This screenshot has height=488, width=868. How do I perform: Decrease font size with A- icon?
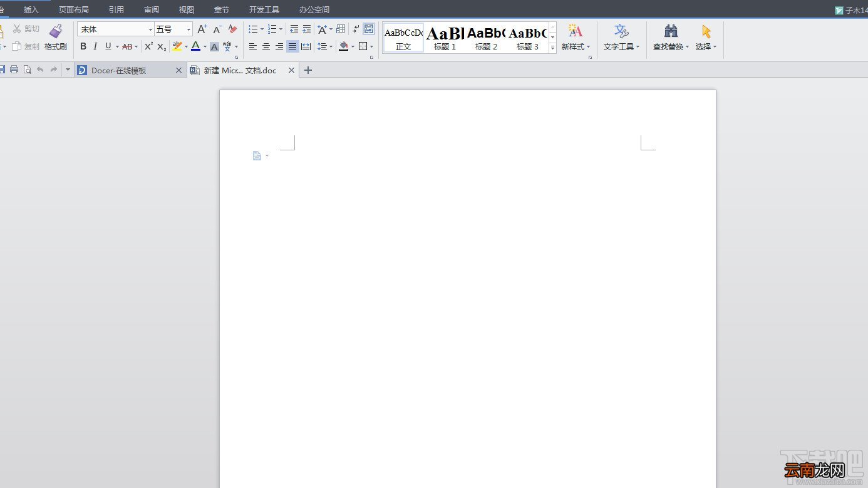pyautogui.click(x=217, y=29)
